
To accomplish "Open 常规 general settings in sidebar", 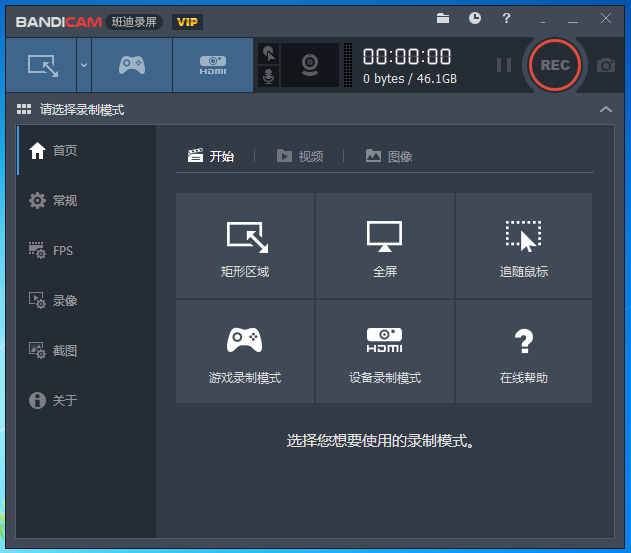I will click(x=86, y=200).
